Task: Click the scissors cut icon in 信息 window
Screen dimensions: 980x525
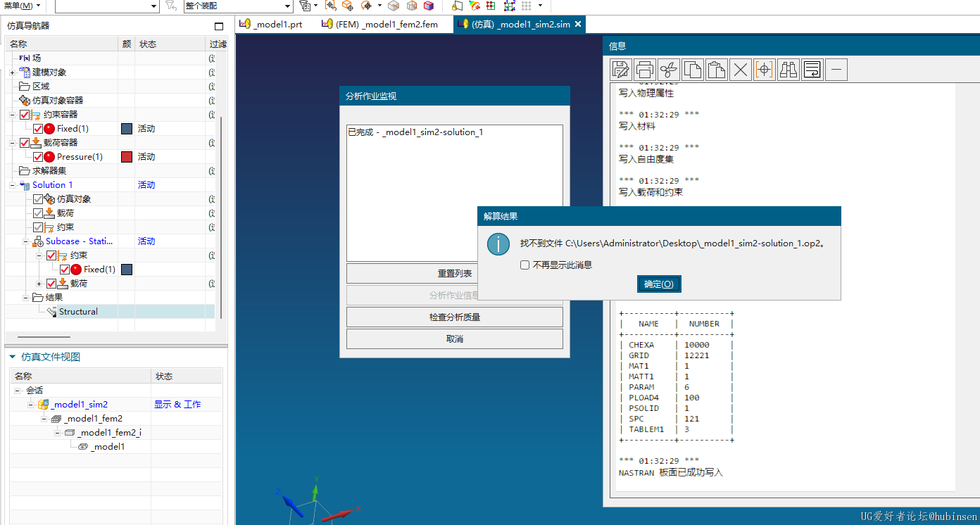Action: coord(669,70)
